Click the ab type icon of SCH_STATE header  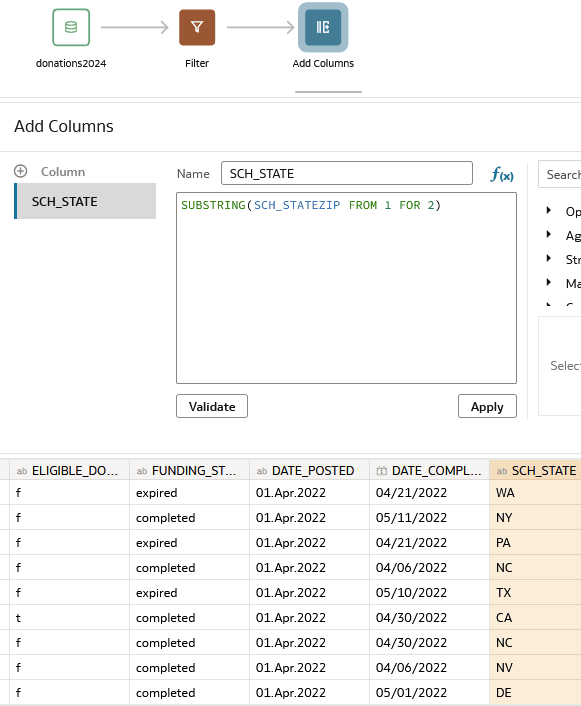(502, 471)
